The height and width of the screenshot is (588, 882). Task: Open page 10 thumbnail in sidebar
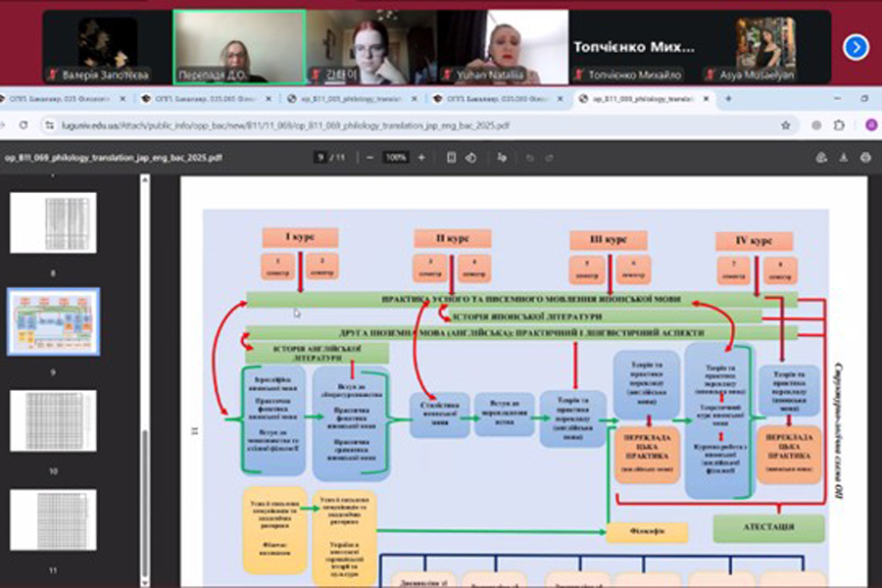(54, 420)
